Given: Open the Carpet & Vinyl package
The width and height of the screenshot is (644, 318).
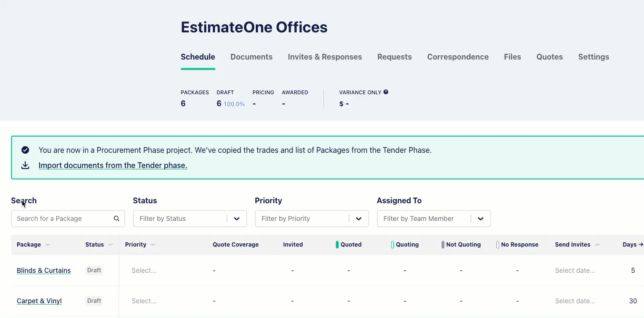Looking at the screenshot, I should pos(39,301).
